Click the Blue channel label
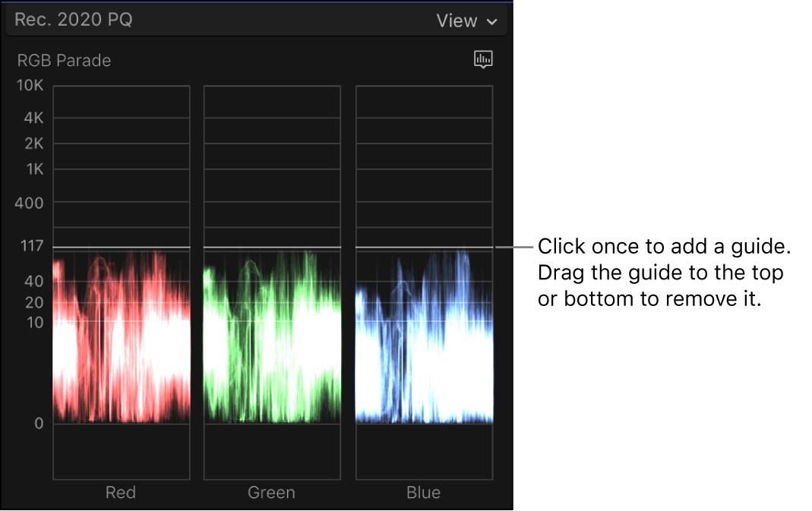Screen dimensions: 812x511 (422, 492)
